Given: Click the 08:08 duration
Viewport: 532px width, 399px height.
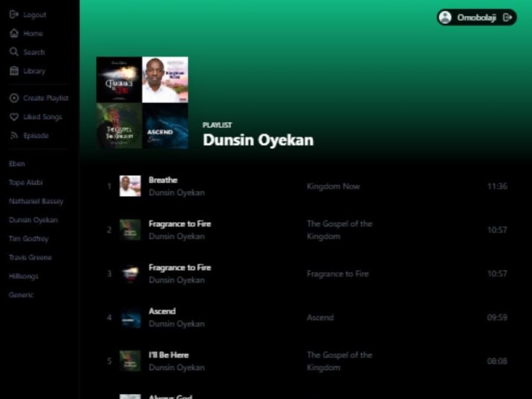Looking at the screenshot, I should pyautogui.click(x=497, y=361).
